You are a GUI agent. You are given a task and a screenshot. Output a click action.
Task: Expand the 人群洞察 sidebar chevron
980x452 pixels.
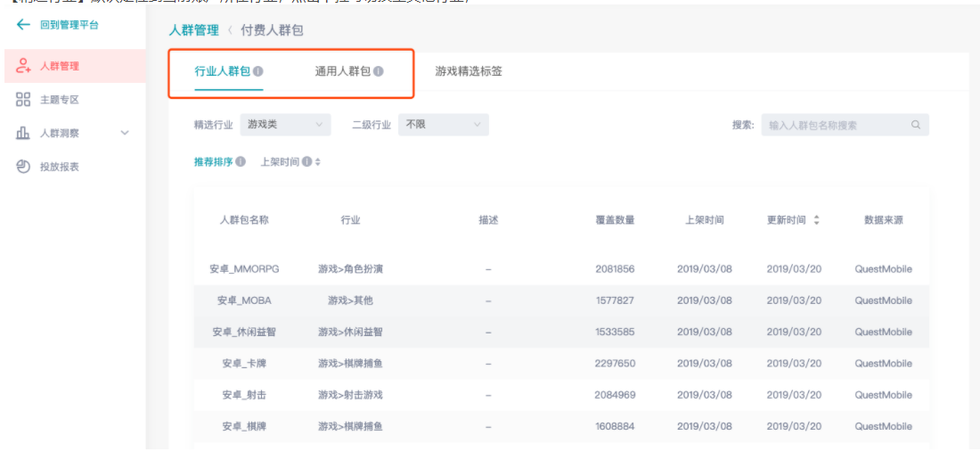click(x=125, y=133)
